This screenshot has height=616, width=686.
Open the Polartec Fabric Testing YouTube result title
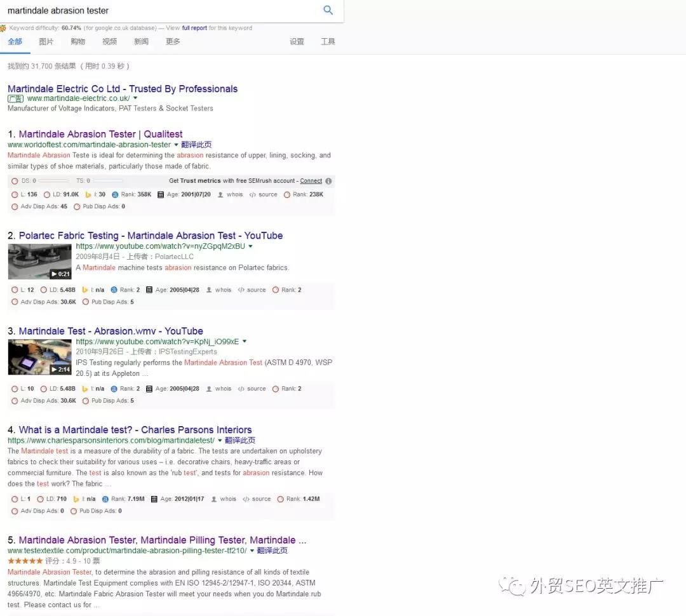pos(151,236)
